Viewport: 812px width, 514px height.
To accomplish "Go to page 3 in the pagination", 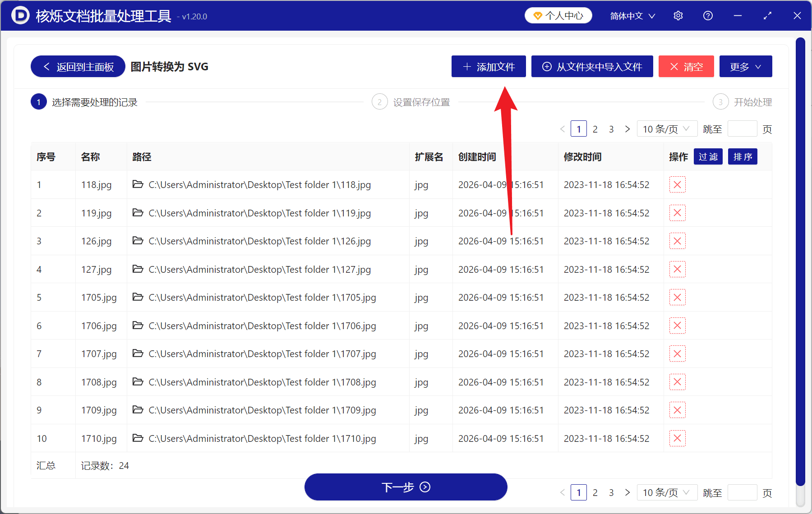I will (x=611, y=128).
